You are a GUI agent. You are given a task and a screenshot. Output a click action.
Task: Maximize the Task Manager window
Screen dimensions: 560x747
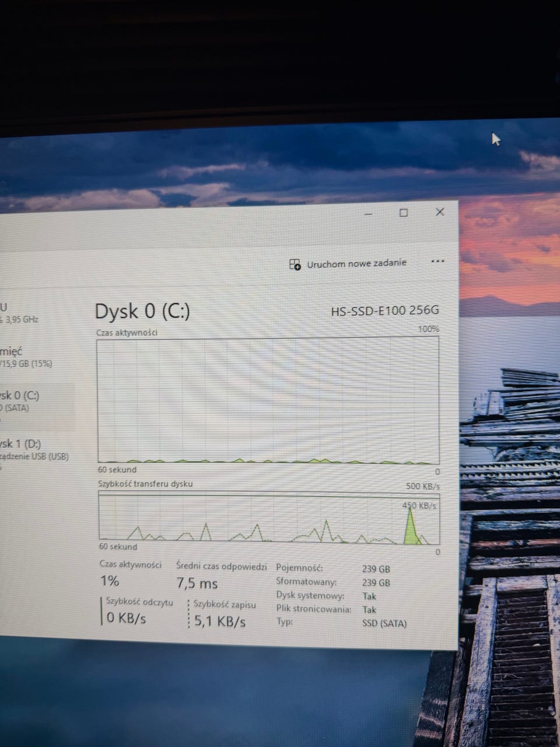tap(404, 212)
